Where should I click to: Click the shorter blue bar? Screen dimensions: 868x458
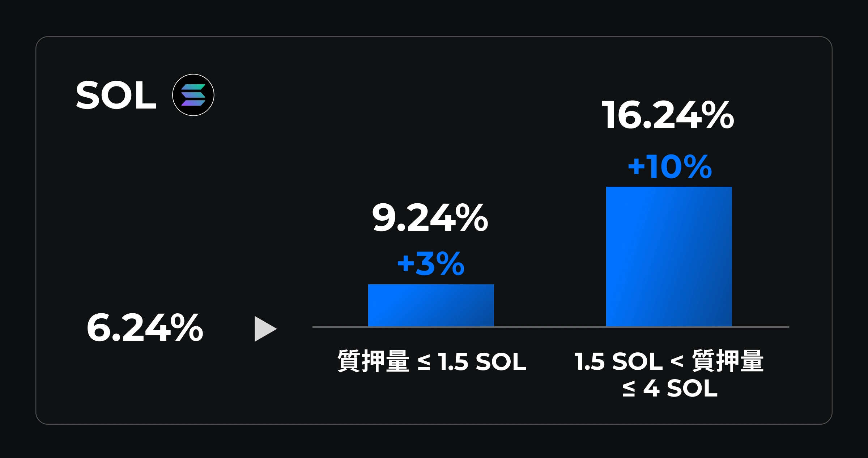431,305
